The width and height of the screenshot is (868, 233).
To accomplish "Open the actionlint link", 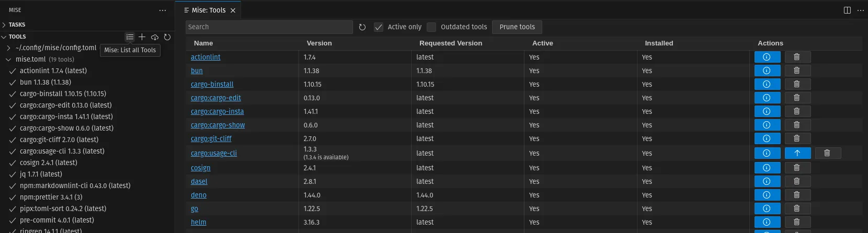I will click(205, 57).
